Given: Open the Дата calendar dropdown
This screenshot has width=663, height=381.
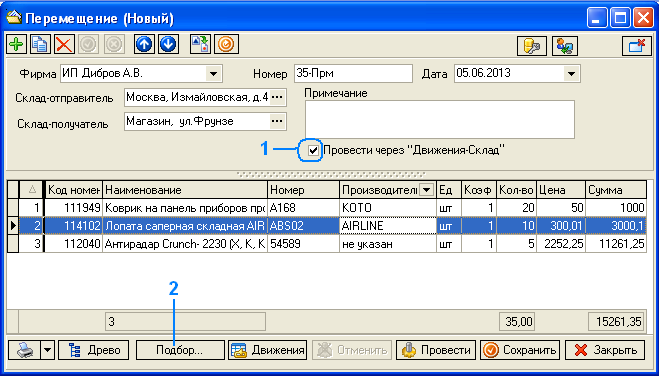Looking at the screenshot, I should (x=571, y=74).
